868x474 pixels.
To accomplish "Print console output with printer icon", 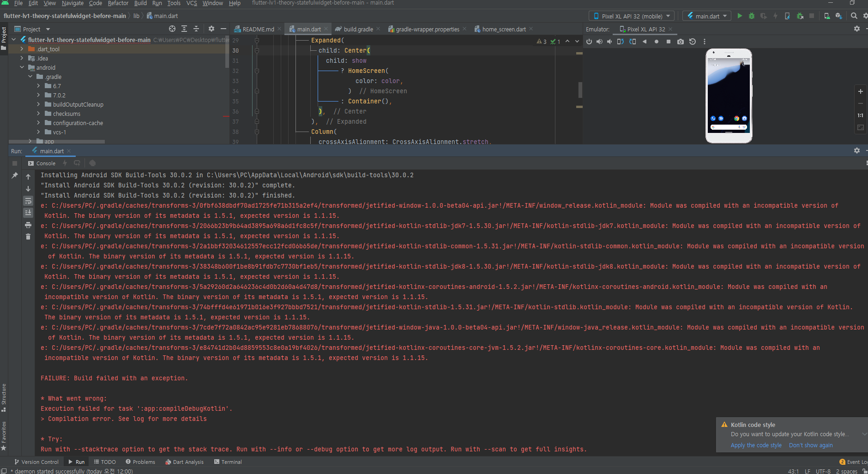I will 28,225.
